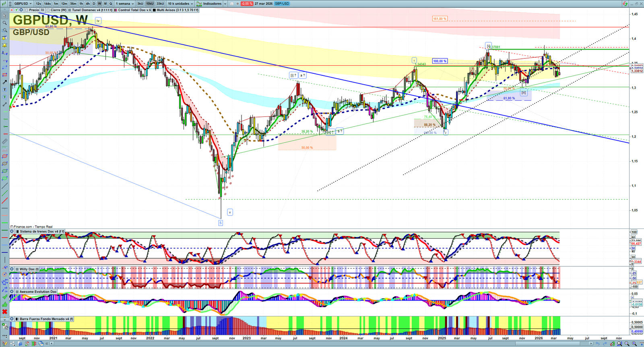Open the 10 k unidades dropdown

click(x=180, y=4)
